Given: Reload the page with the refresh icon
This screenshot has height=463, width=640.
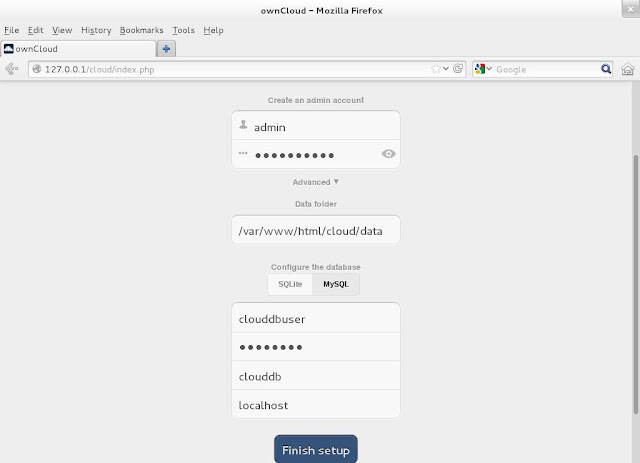Looking at the screenshot, I should pyautogui.click(x=458, y=69).
